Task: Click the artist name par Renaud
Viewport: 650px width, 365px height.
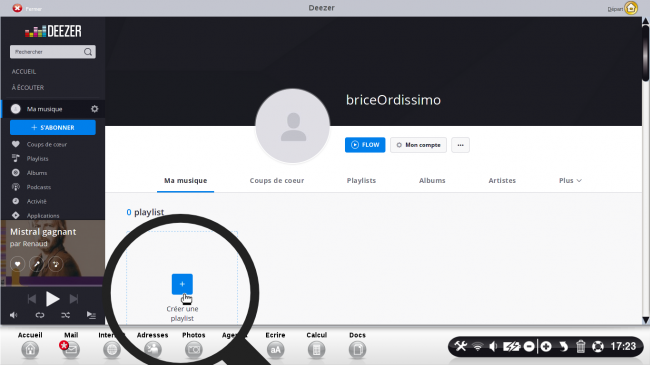Action: click(29, 243)
